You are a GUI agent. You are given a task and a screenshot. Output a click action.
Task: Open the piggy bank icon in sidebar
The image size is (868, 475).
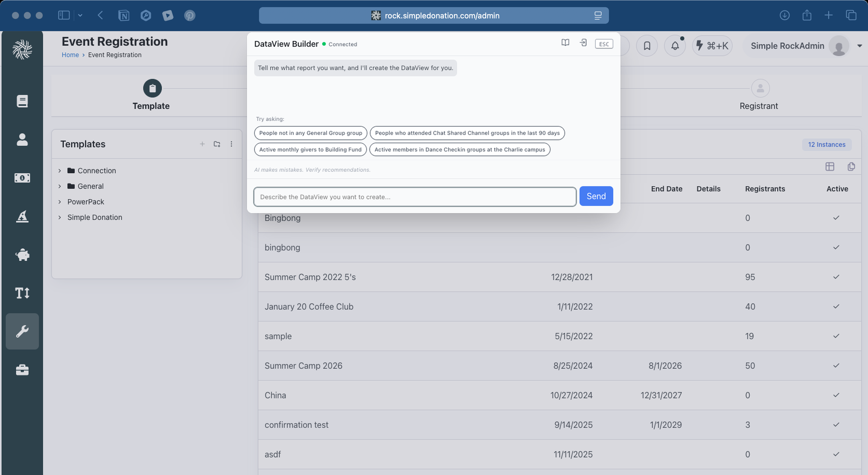[x=22, y=254]
